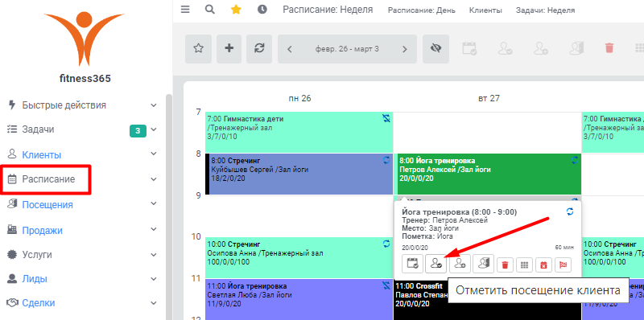The height and width of the screenshot is (320, 644).
Task: Expand Быстрые действия menu chevron
Action: coord(154,105)
